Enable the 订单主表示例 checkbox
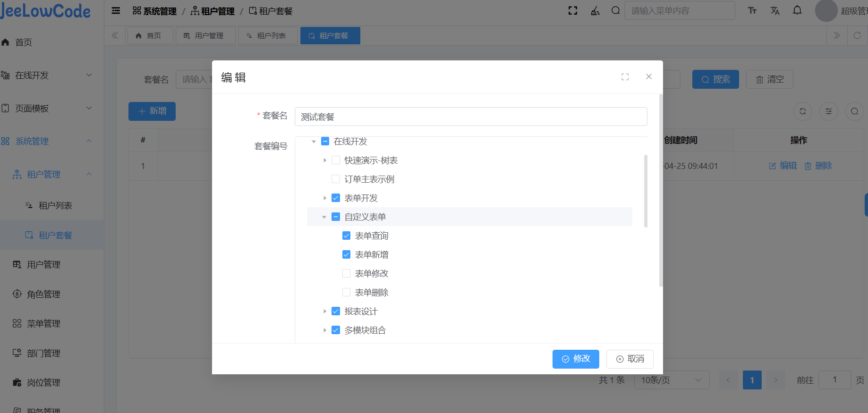This screenshot has width=868, height=413. (x=336, y=179)
